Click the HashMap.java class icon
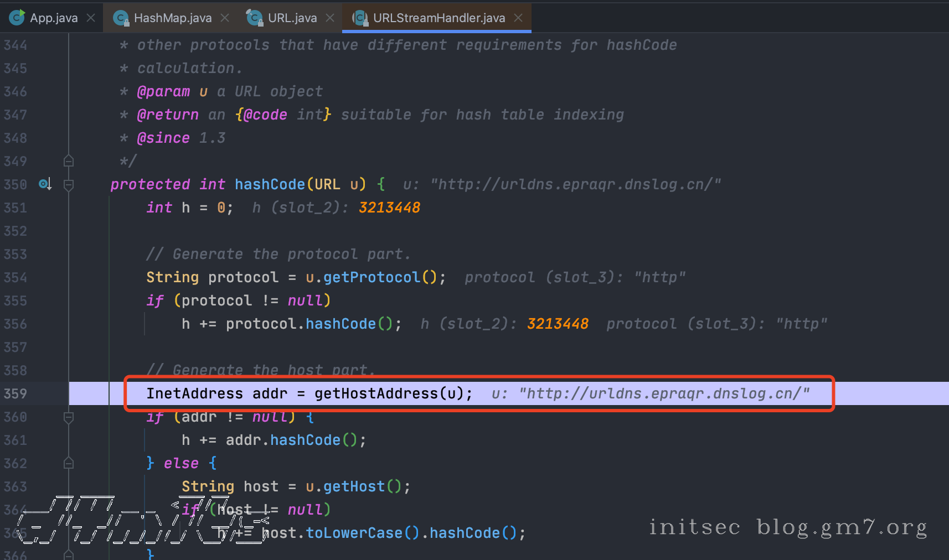The height and width of the screenshot is (560, 949). (121, 18)
